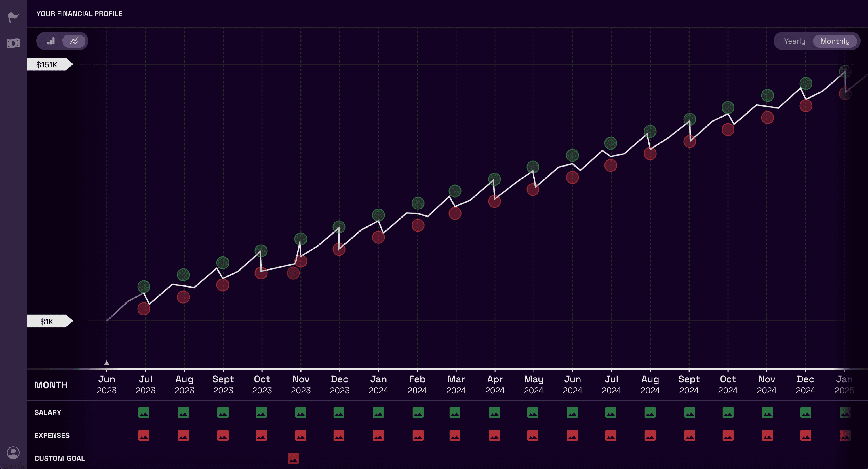The height and width of the screenshot is (469, 868).
Task: Click the Aug 2024 expenses icon
Action: click(x=650, y=435)
